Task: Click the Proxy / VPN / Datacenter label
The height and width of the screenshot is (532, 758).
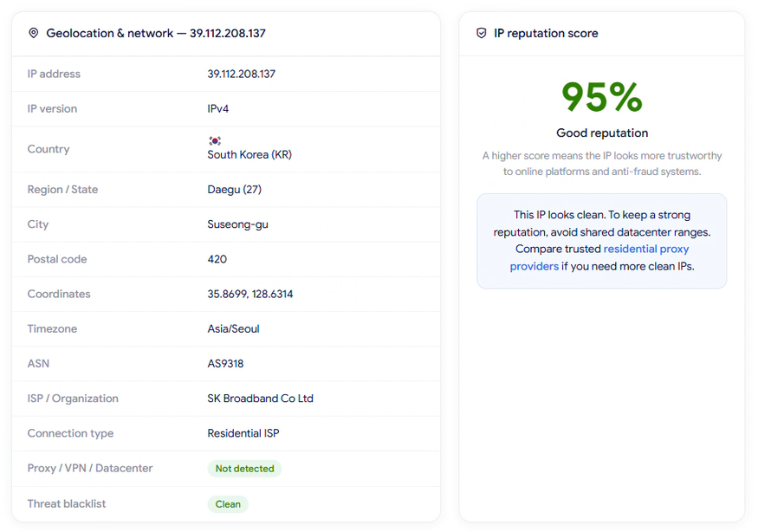Action: [x=90, y=468]
